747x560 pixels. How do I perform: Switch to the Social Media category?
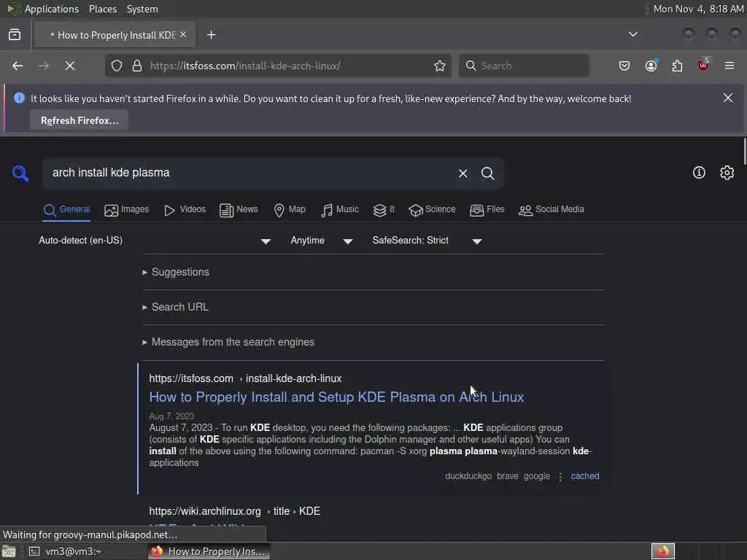pos(551,209)
